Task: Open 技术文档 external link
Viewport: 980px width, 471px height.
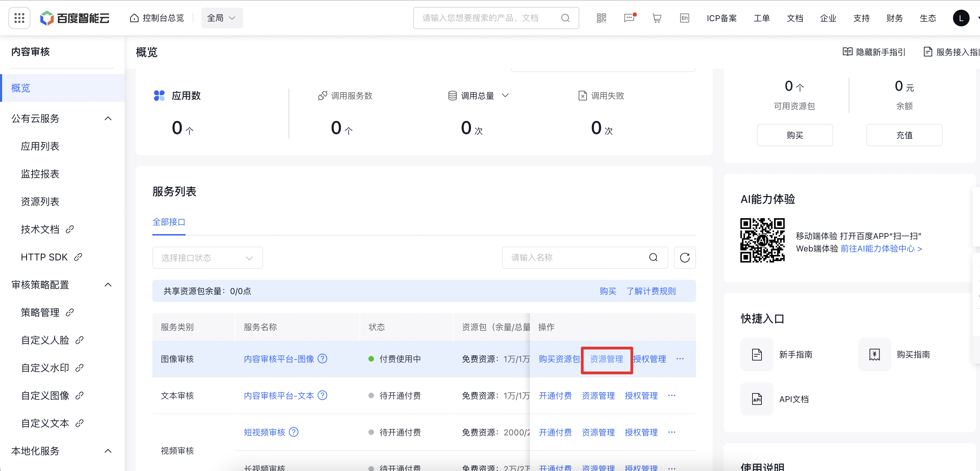Action: [47, 229]
